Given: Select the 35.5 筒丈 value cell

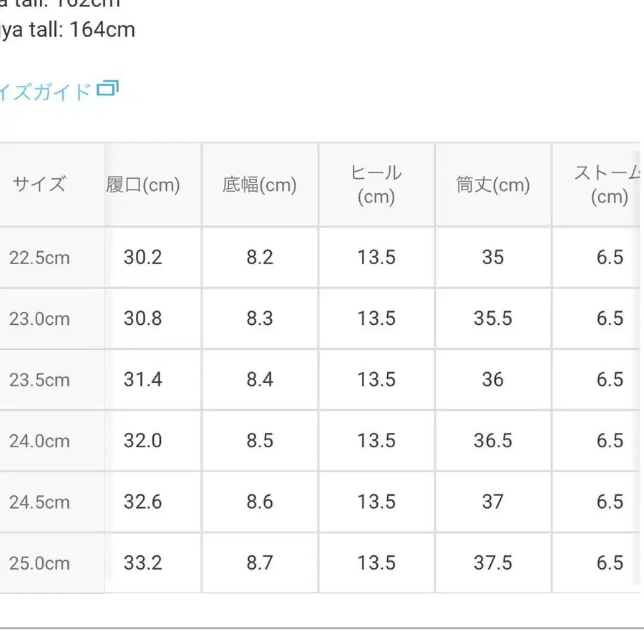Looking at the screenshot, I should (493, 318).
